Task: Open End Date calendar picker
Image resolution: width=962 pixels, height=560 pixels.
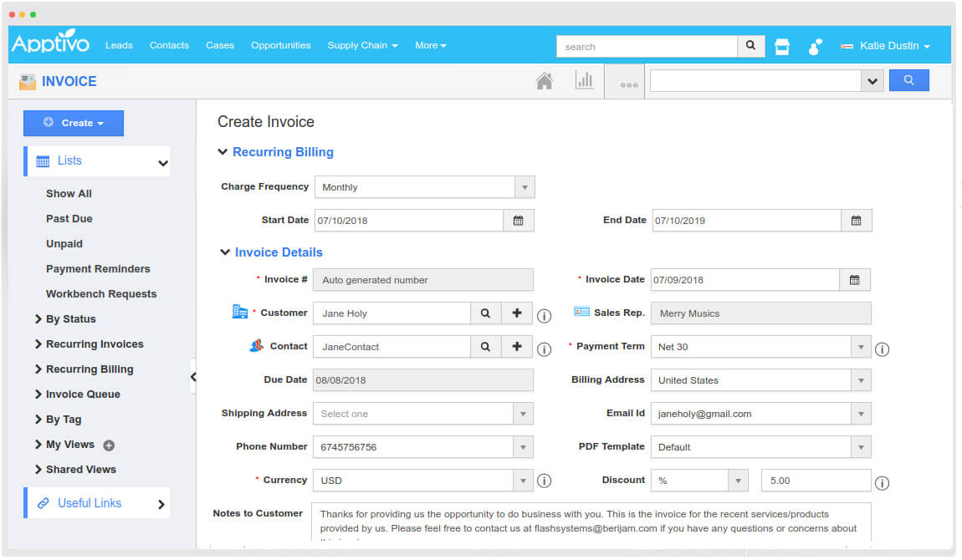Action: tap(856, 221)
